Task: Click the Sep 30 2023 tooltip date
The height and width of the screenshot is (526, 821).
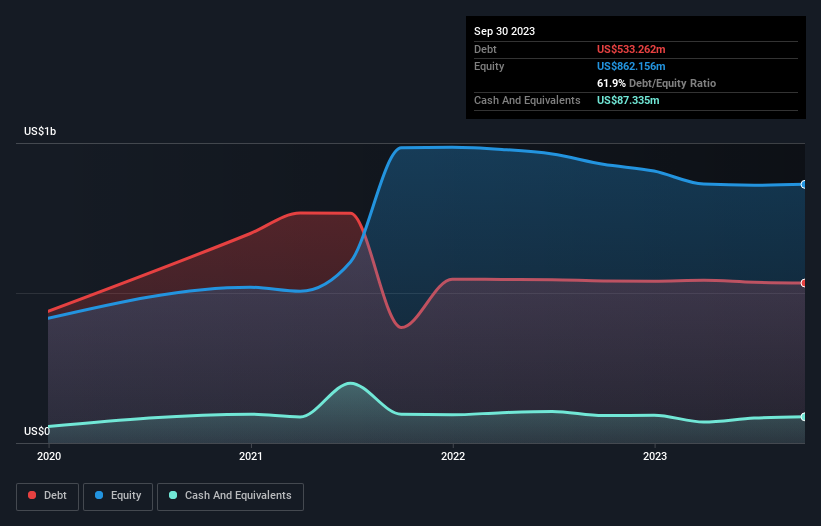Action: coord(504,31)
